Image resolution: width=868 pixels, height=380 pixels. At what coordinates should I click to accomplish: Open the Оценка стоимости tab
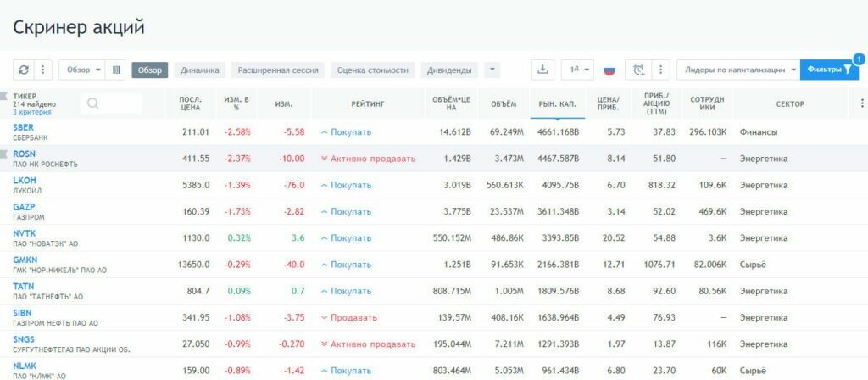click(x=372, y=70)
